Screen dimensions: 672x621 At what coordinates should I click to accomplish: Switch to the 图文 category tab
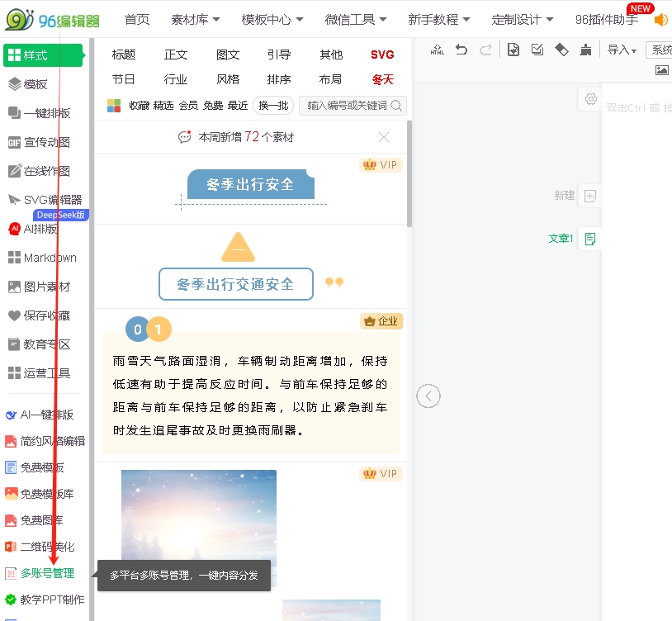tap(228, 55)
